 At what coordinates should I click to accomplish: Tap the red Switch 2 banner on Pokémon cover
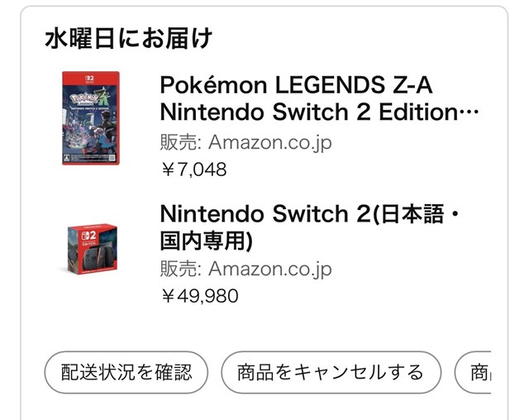pyautogui.click(x=90, y=78)
